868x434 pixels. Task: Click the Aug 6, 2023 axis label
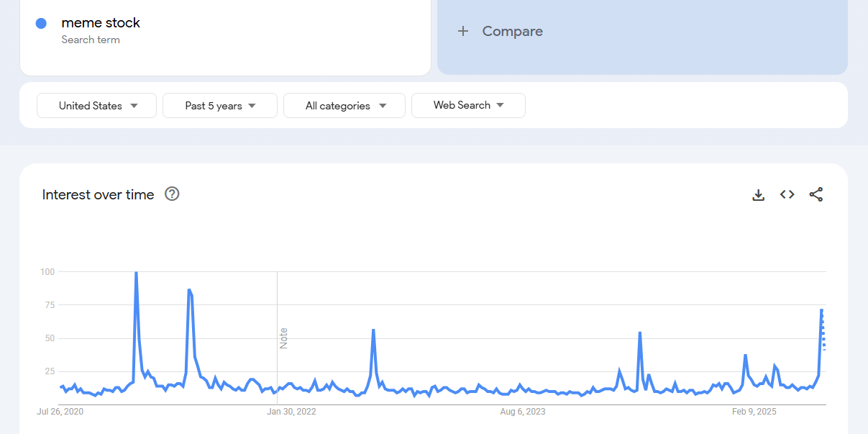click(x=523, y=412)
